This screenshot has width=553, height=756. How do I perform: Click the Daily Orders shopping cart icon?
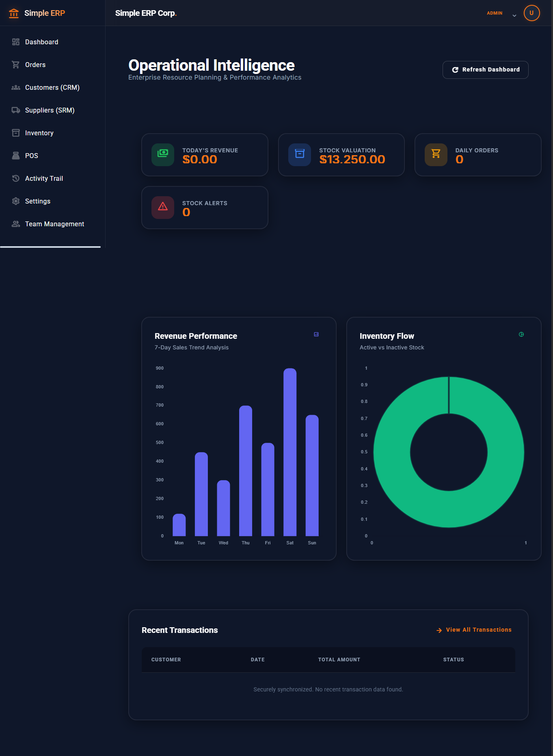click(436, 154)
